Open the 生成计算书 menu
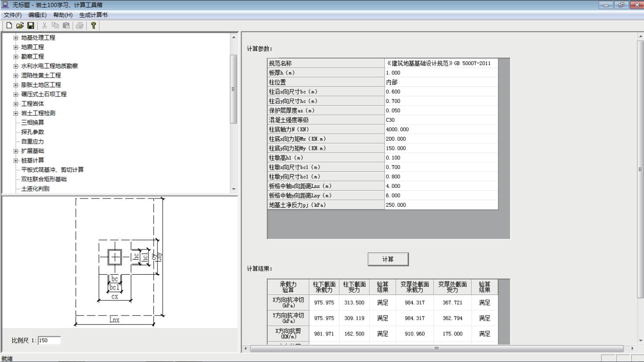The width and height of the screenshot is (644, 362). (93, 15)
